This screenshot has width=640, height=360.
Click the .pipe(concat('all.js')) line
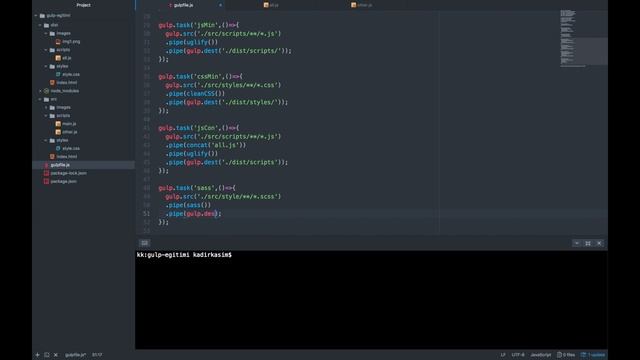click(x=206, y=145)
